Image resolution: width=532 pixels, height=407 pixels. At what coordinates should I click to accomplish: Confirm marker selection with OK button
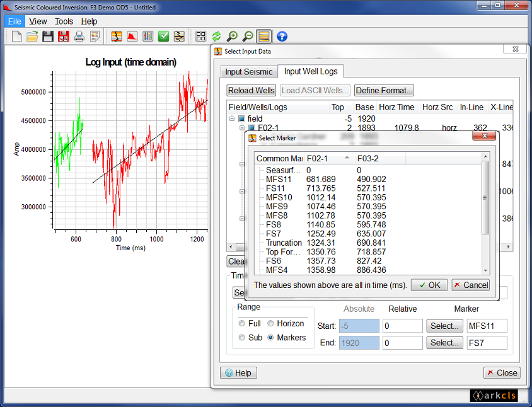tap(429, 285)
